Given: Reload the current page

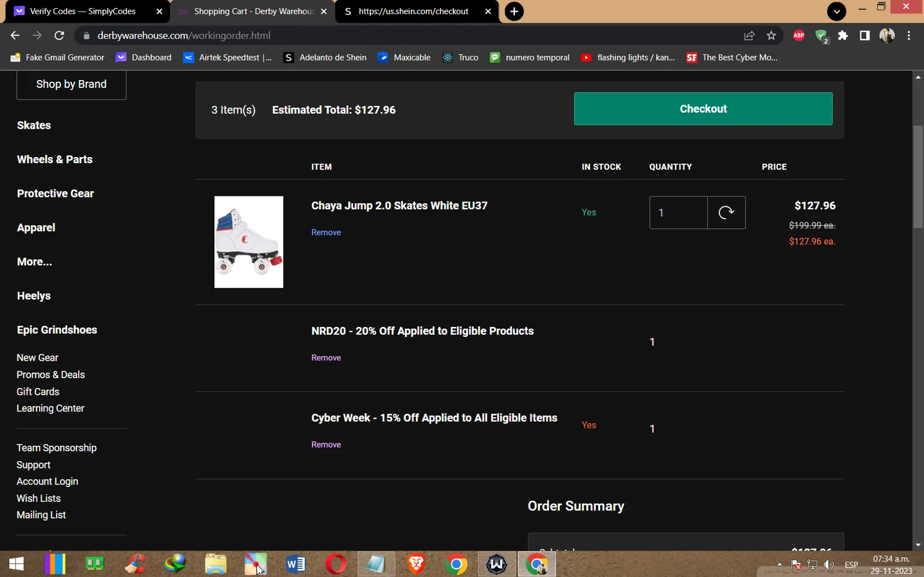Looking at the screenshot, I should click(x=59, y=36).
